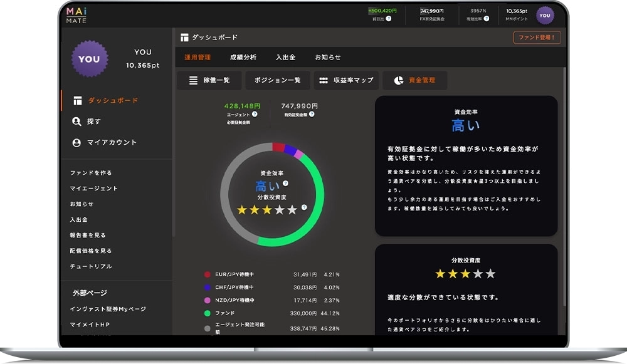627x364 pixels.
Task: Click the マイアカウント person icon
Action: point(77,143)
